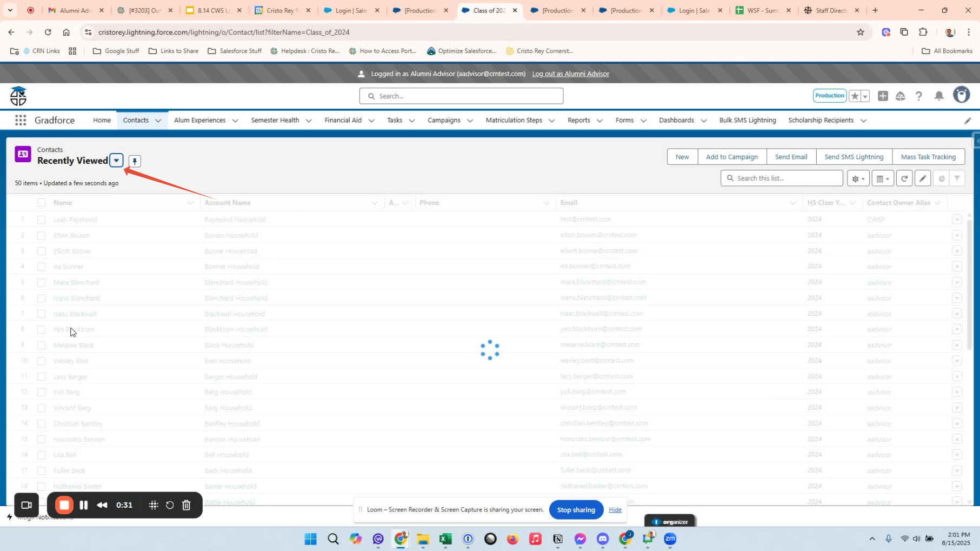
Task: Check the Leah Raymond row
Action: [x=41, y=220]
